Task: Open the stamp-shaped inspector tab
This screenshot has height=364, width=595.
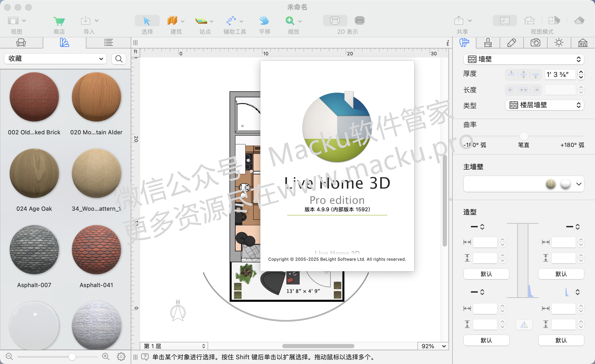Action: (x=488, y=43)
